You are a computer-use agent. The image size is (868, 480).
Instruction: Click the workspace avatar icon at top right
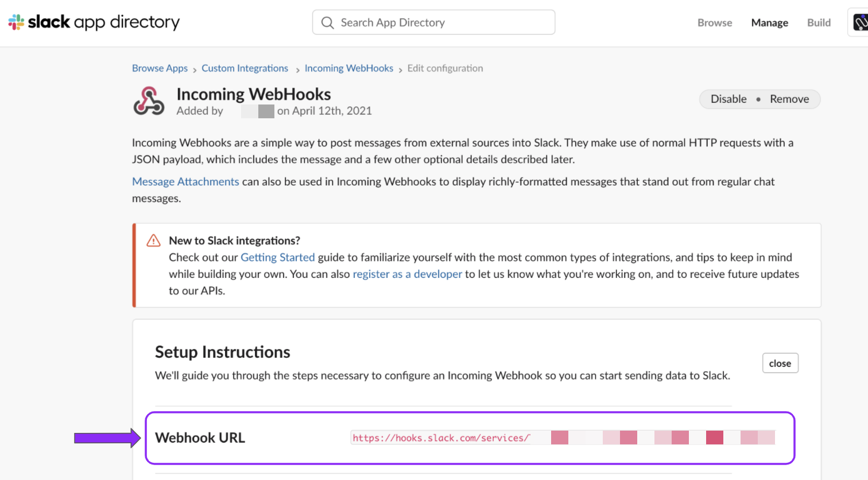coord(859,22)
